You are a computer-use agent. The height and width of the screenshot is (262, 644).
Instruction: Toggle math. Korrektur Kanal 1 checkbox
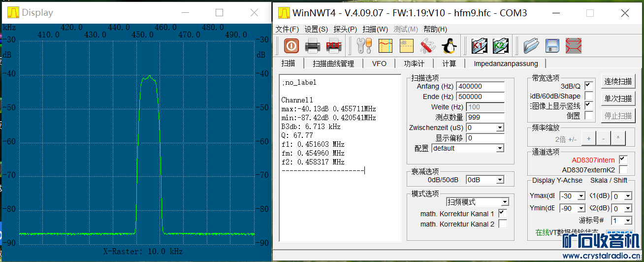pos(502,214)
